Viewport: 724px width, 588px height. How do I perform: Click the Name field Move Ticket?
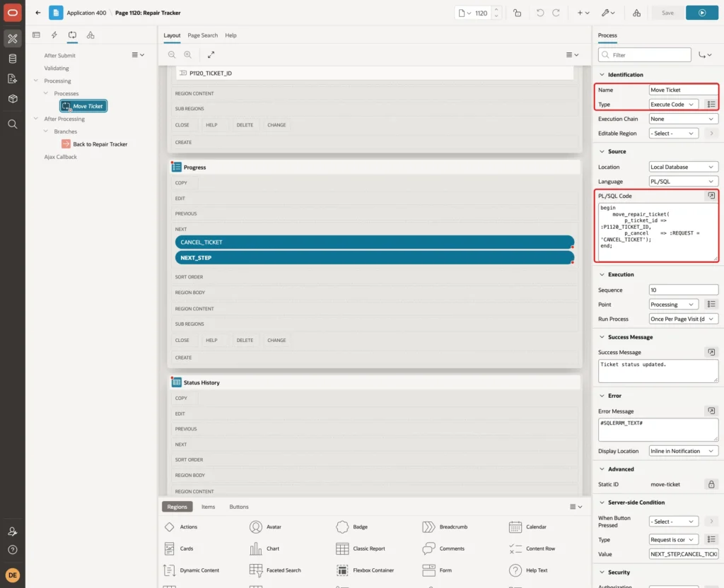[684, 90]
